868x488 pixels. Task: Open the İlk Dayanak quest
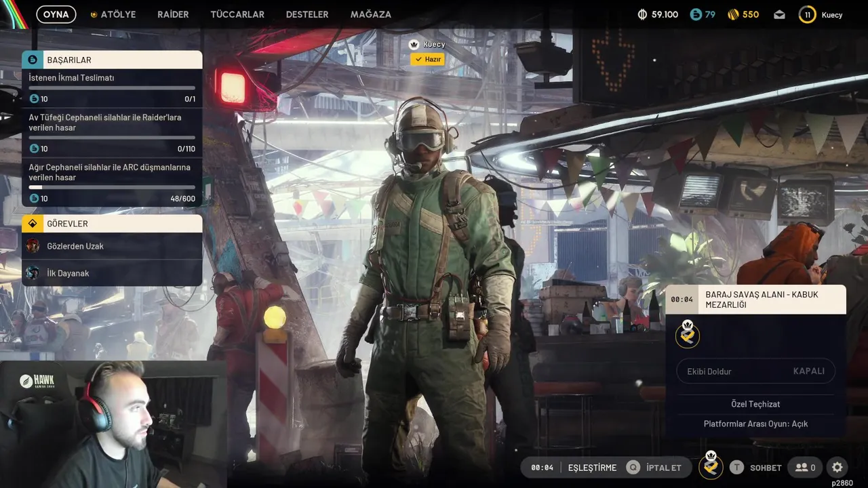click(112, 273)
